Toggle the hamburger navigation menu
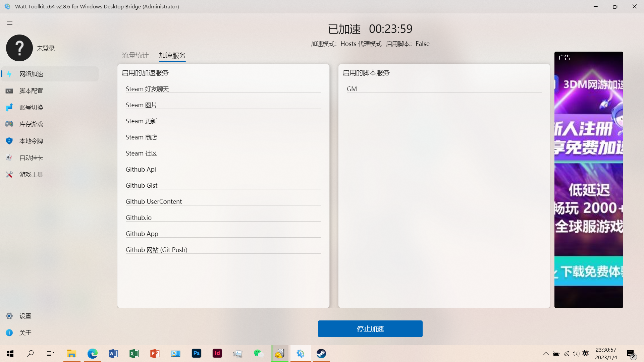644x362 pixels. (x=9, y=23)
